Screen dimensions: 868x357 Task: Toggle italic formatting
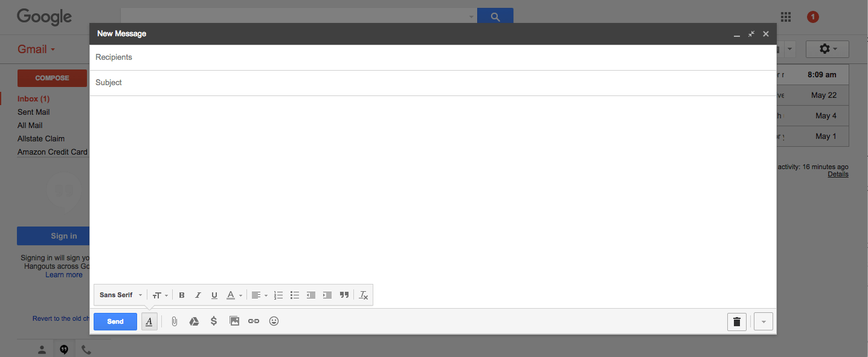pyautogui.click(x=198, y=295)
